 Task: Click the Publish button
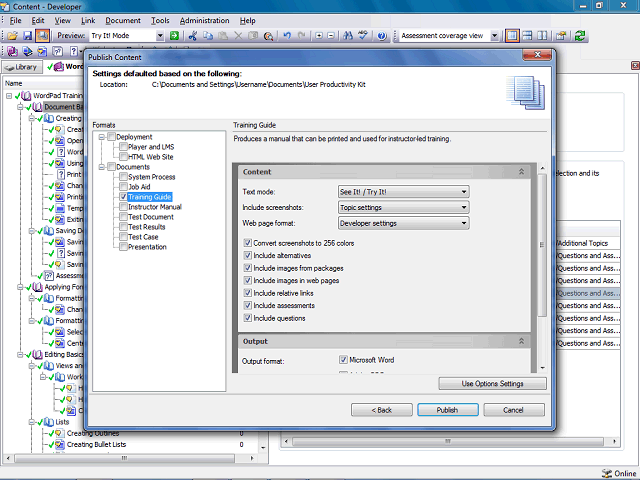click(x=448, y=410)
